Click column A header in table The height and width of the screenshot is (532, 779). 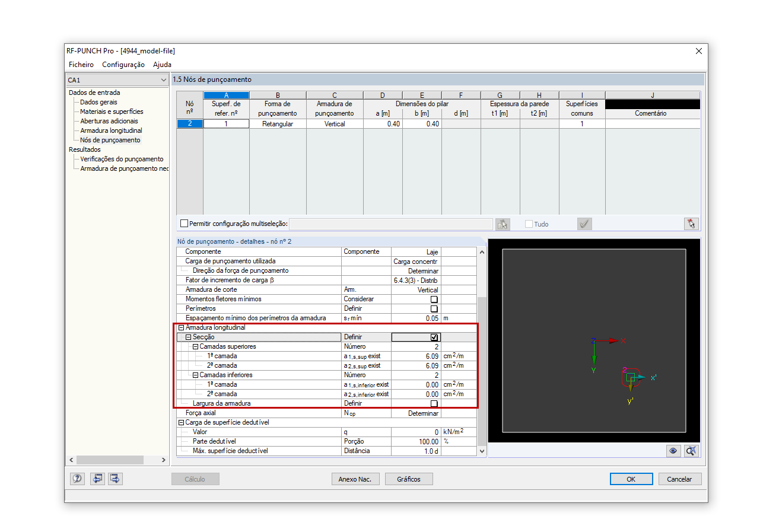(226, 95)
